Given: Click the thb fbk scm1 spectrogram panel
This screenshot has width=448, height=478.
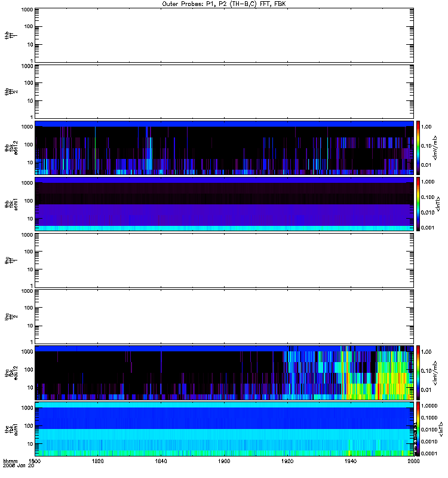Looking at the screenshot, I should click(224, 204).
